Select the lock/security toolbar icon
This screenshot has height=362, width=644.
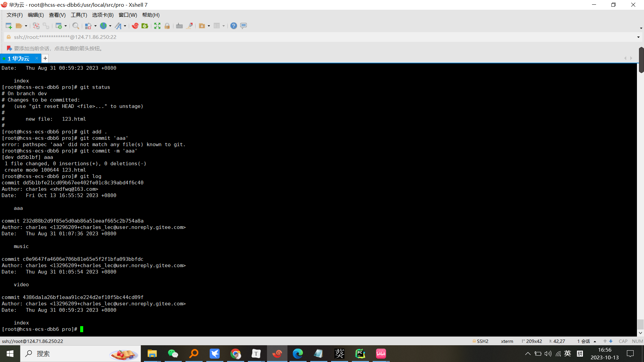[167, 25]
